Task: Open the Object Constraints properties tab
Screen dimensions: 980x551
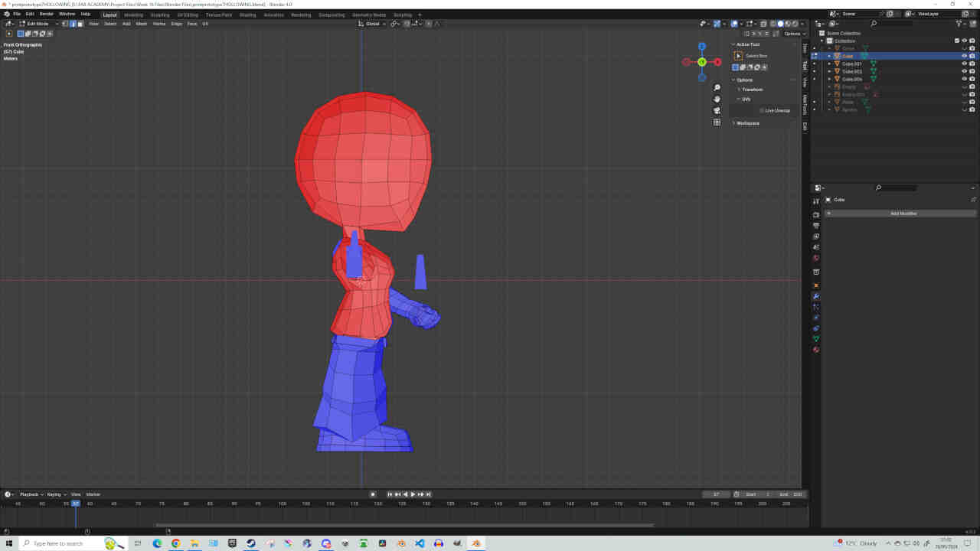Action: click(816, 328)
